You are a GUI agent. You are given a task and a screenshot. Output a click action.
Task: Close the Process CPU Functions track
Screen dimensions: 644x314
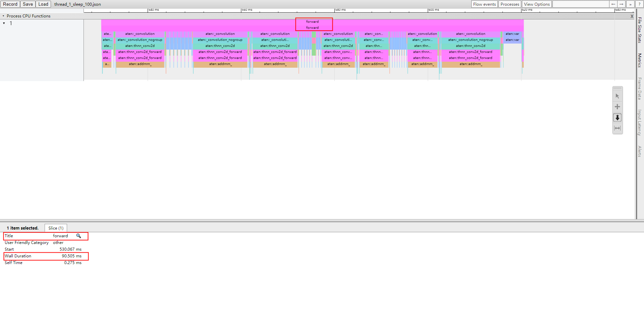pos(632,16)
